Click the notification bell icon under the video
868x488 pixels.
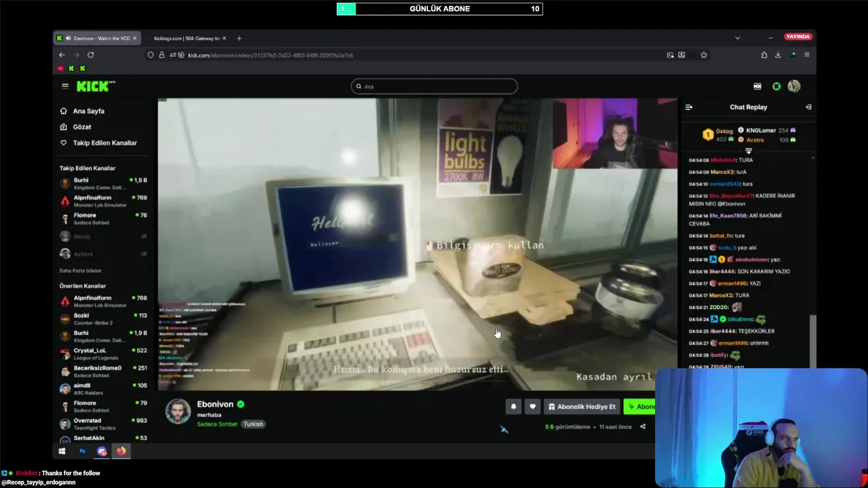click(x=513, y=407)
